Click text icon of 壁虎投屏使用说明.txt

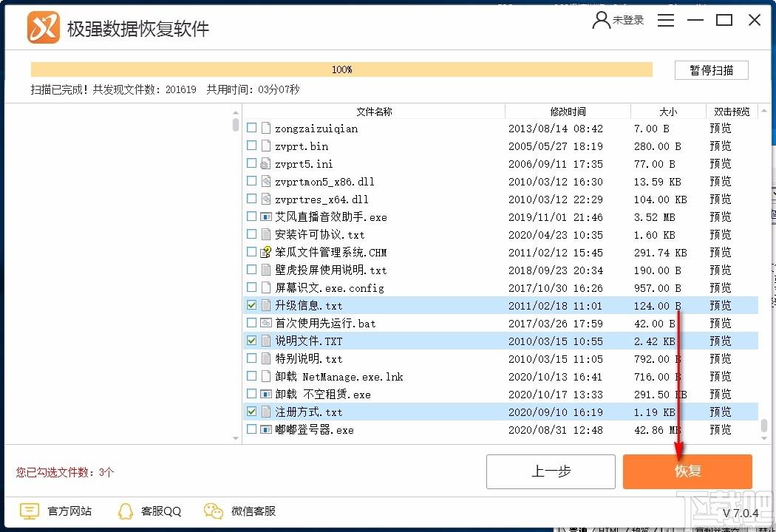[266, 270]
